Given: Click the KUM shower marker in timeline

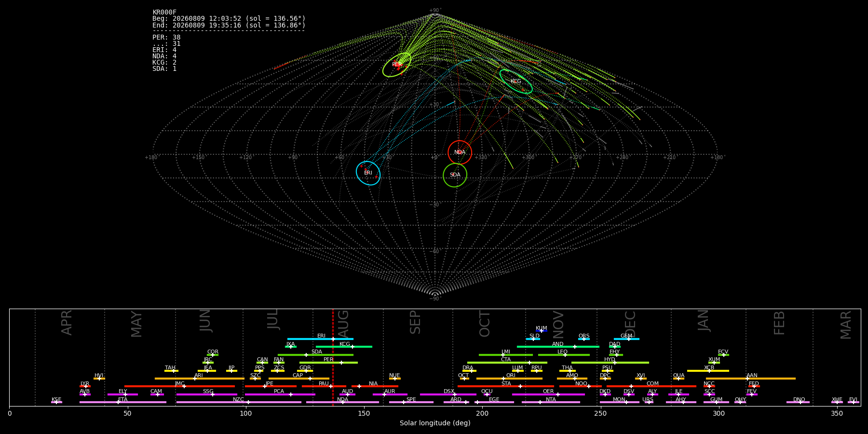Looking at the screenshot, I should click(542, 331).
